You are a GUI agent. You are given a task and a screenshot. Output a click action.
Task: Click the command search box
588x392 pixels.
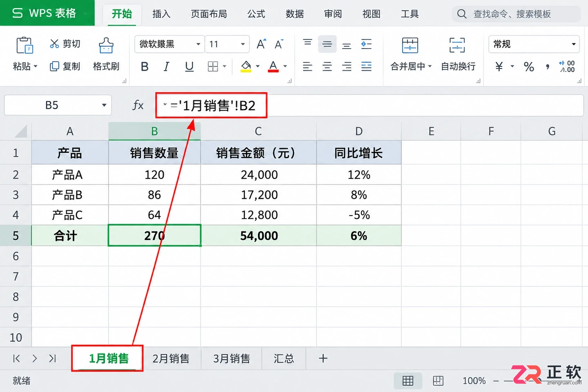516,14
